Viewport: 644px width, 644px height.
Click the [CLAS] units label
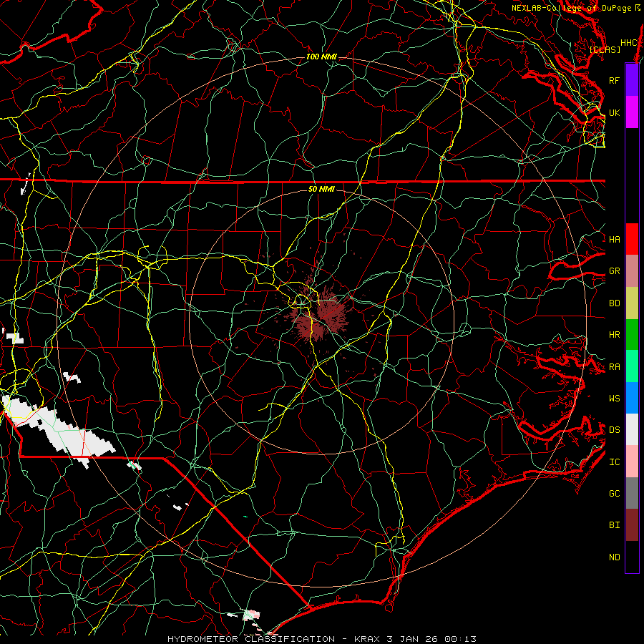point(605,49)
